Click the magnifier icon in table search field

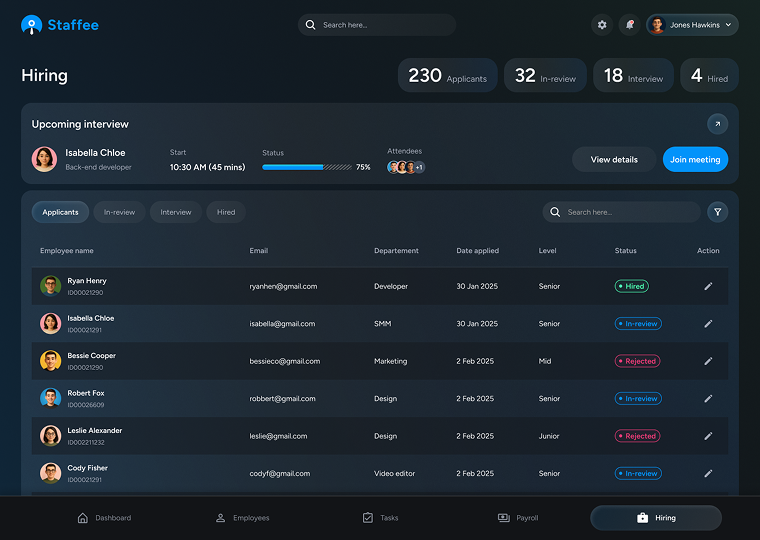(555, 212)
